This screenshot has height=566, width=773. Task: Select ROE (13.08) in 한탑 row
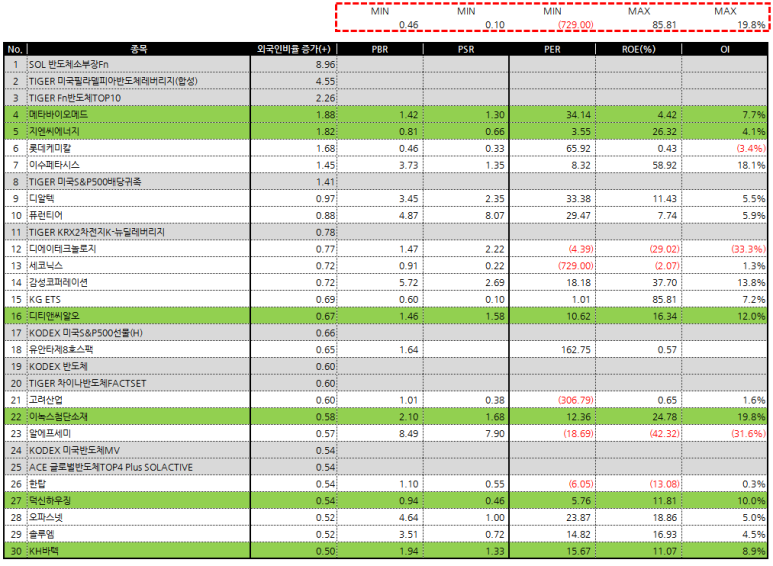[665, 484]
